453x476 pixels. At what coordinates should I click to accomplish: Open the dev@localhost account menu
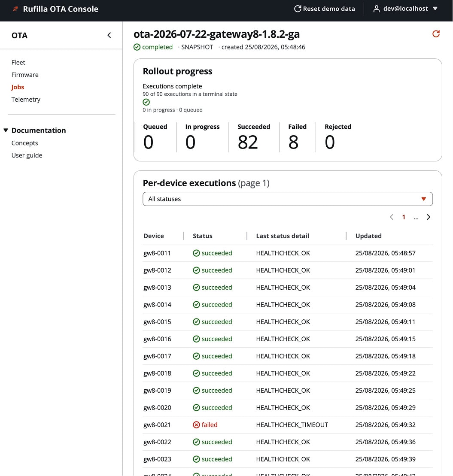pos(406,9)
